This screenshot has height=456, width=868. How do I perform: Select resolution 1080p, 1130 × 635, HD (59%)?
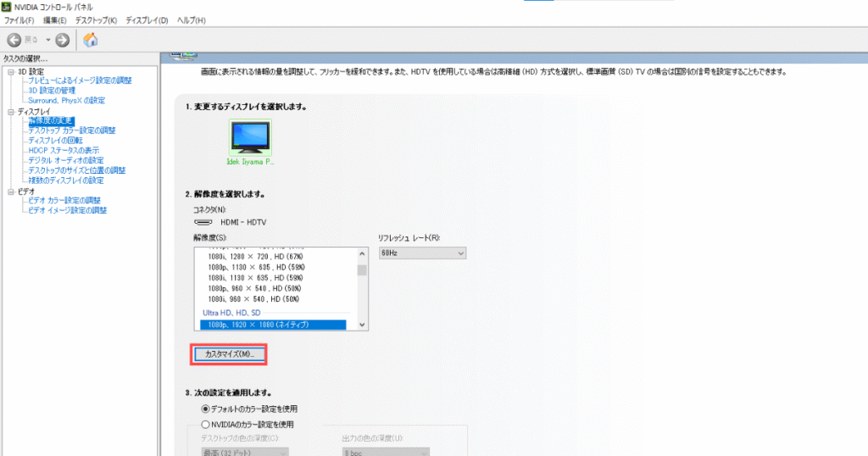[256, 267]
